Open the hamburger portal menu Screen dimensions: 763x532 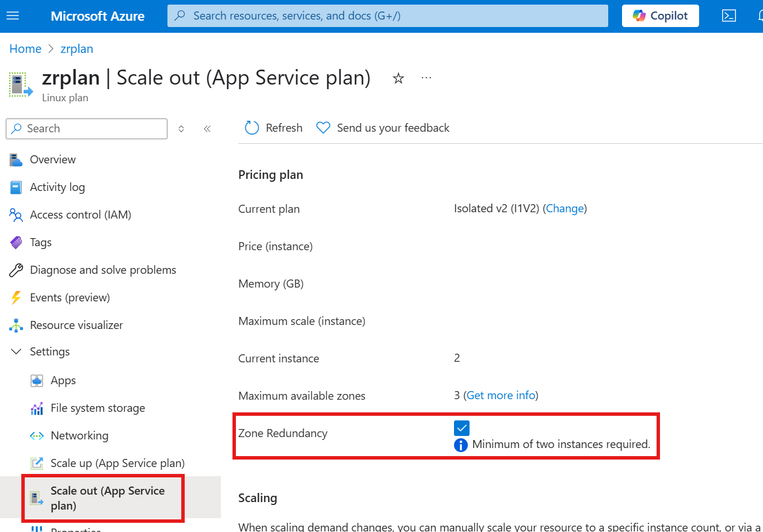(13, 16)
